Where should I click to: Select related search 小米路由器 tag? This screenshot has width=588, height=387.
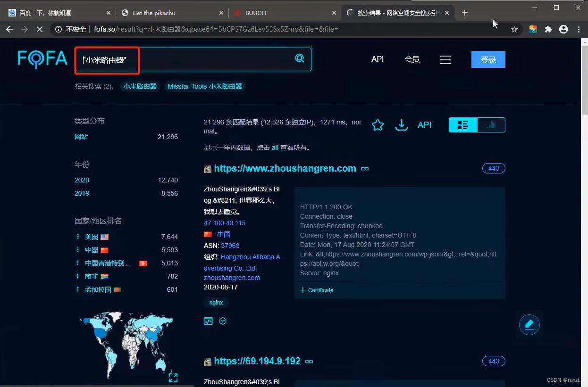tap(140, 86)
